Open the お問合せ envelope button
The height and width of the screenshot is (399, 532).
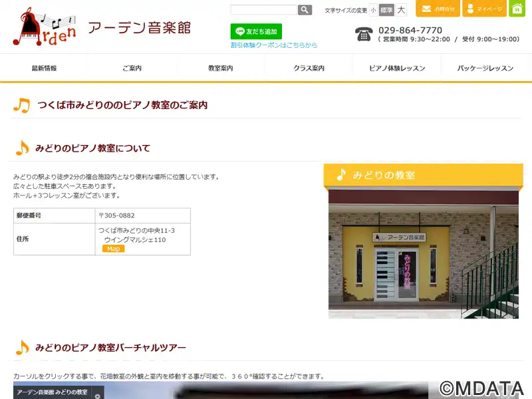point(438,9)
